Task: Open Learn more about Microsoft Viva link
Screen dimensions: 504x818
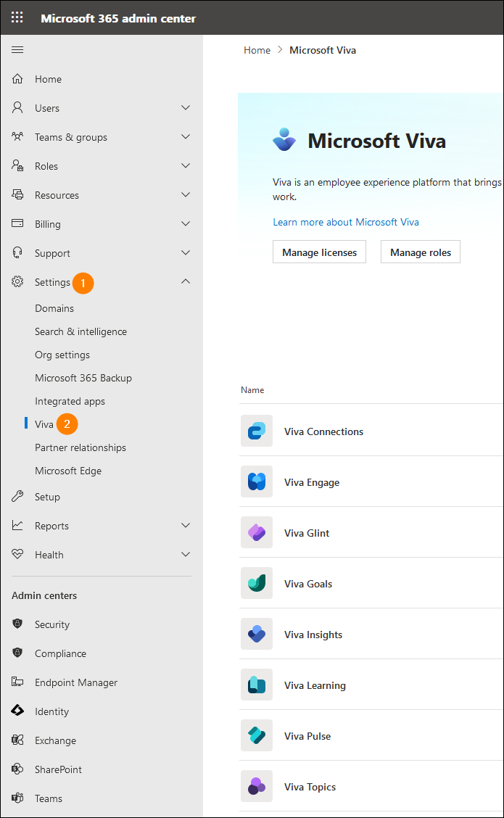Action: [x=346, y=222]
